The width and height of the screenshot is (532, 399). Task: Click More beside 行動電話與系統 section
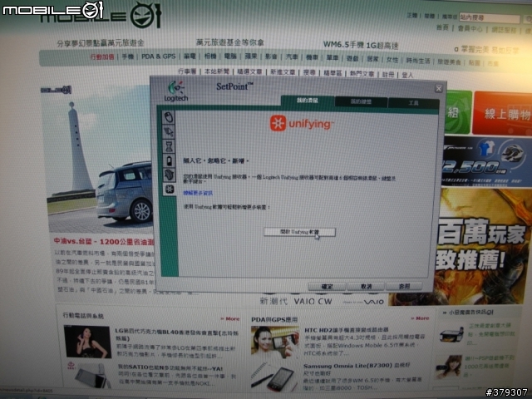230,319
